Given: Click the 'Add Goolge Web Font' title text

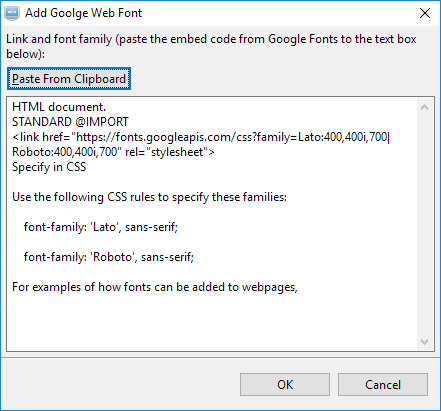Looking at the screenshot, I should (84, 13).
